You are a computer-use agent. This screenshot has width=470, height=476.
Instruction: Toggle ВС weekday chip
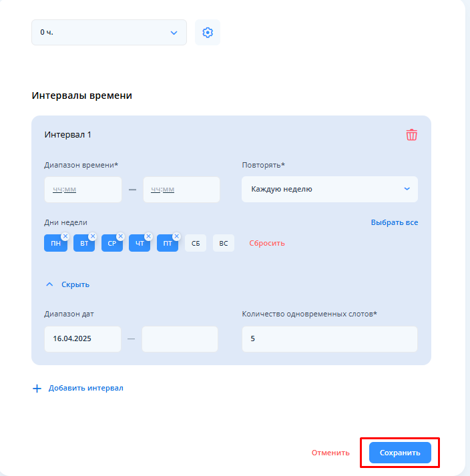[224, 244]
